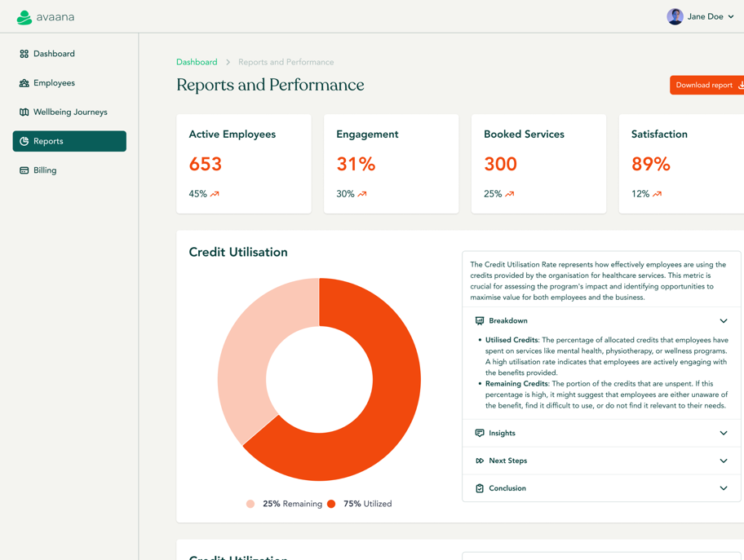
Task: Go to Employees in the sidebar
Action: [69, 83]
